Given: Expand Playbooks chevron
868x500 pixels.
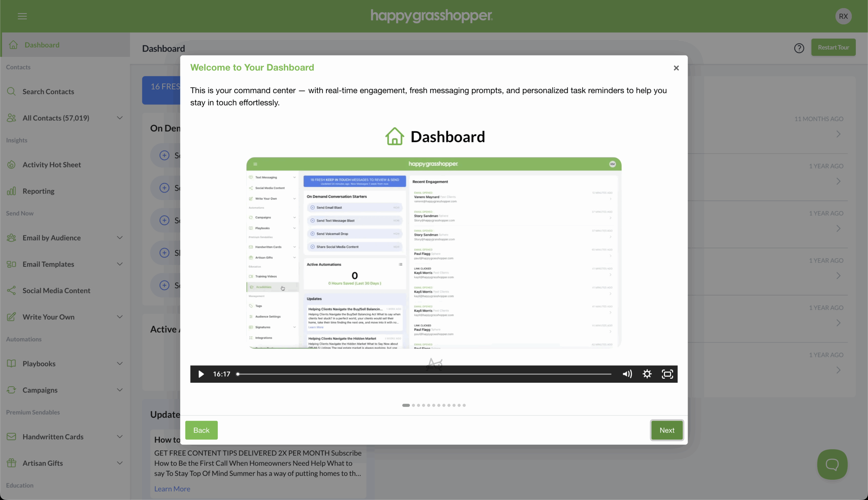Looking at the screenshot, I should point(120,363).
